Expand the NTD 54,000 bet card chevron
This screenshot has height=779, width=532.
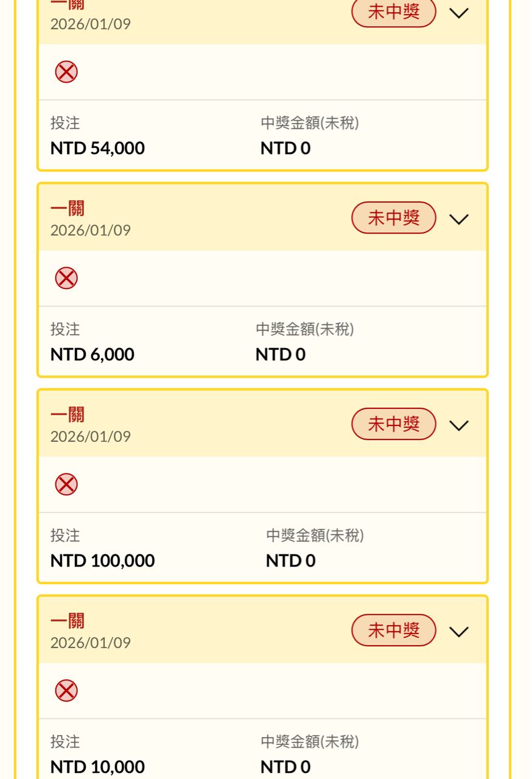(459, 13)
